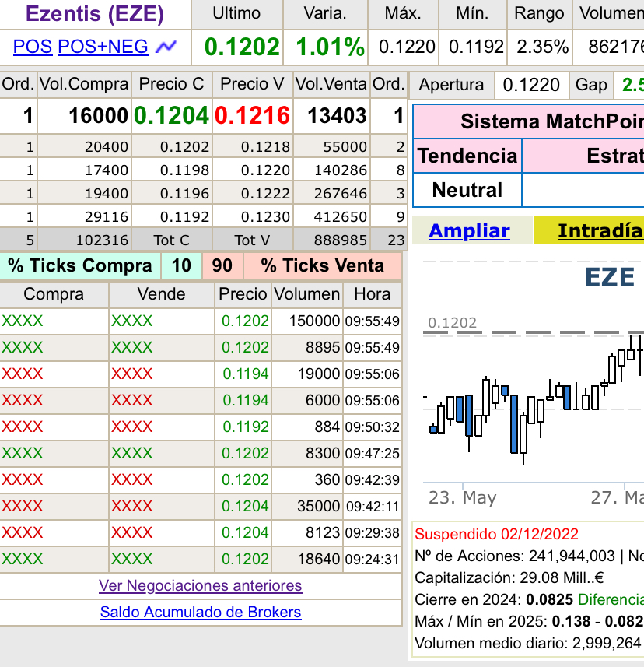This screenshot has width=644, height=667.
Task: Click the 23. May date on chart axis
Action: click(463, 497)
